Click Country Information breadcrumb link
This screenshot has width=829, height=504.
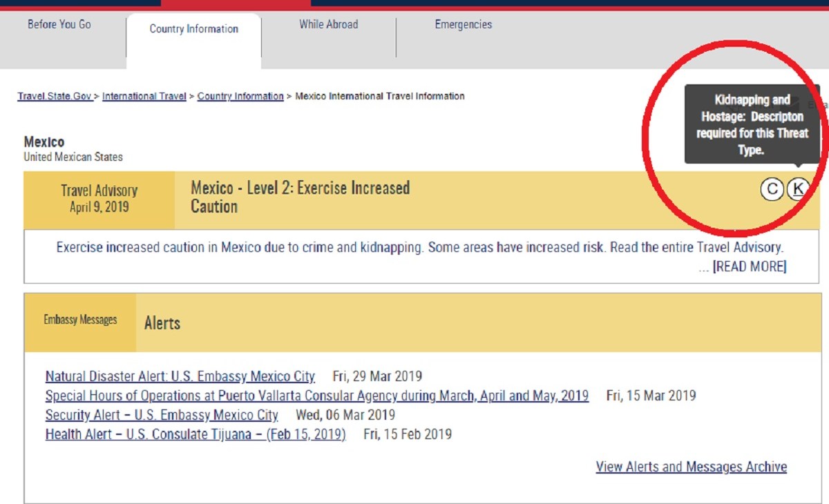(240, 97)
